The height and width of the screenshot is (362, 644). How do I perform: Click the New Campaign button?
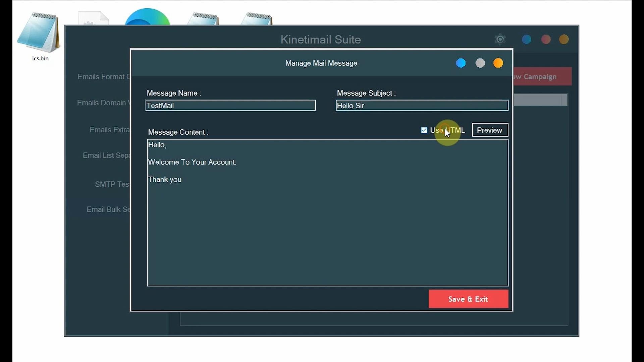point(542,77)
